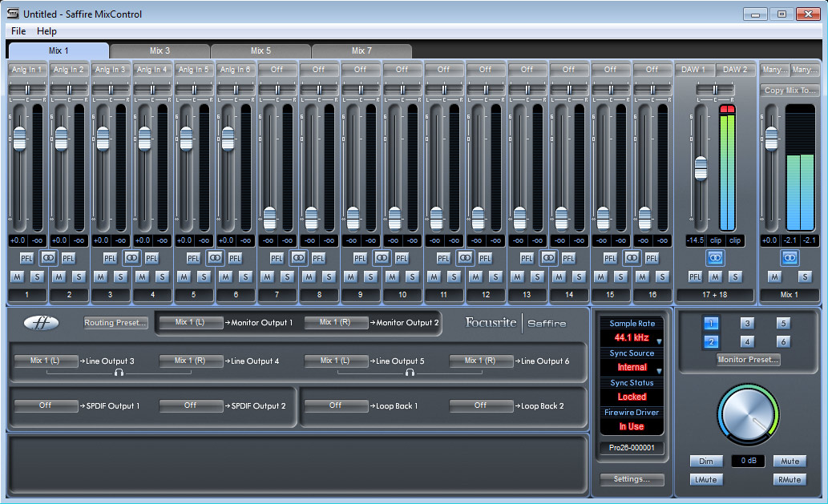Click the headphone icon under Line Output 5
The image size is (828, 504).
pos(410,373)
